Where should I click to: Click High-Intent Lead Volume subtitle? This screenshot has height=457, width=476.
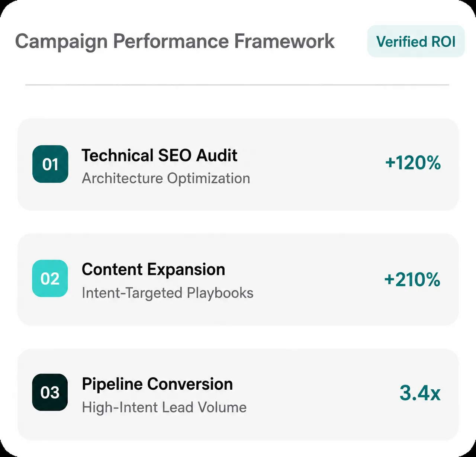point(164,407)
